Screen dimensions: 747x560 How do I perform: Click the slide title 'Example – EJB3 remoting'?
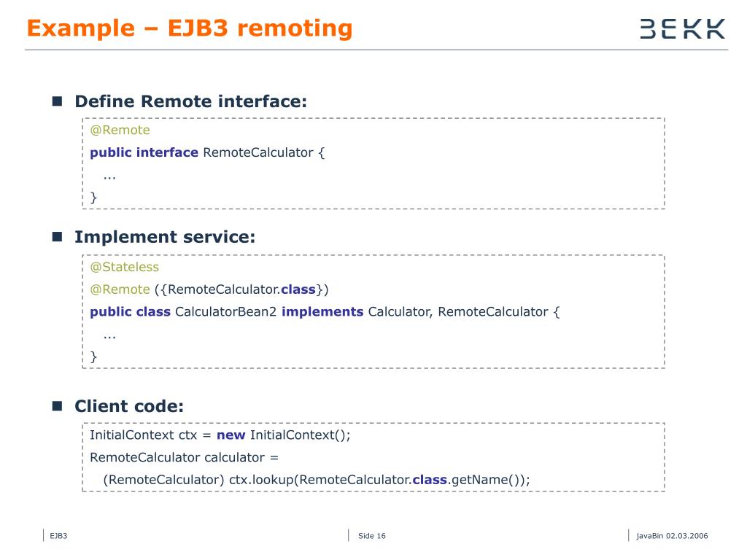pos(190,28)
